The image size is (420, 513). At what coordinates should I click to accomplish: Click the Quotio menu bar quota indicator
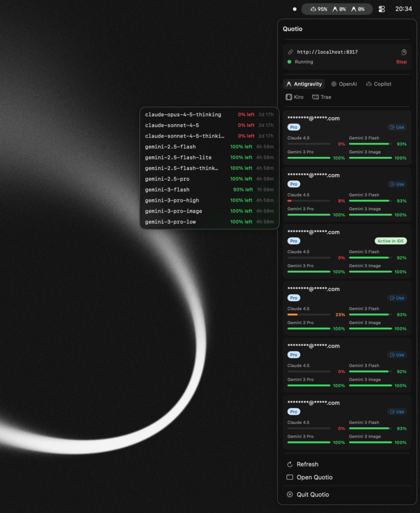pos(337,9)
